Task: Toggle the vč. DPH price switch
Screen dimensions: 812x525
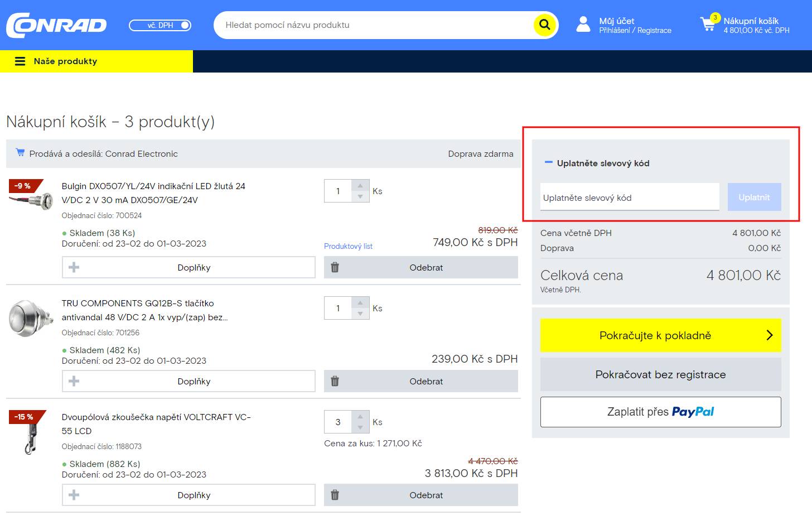Action: [160, 25]
